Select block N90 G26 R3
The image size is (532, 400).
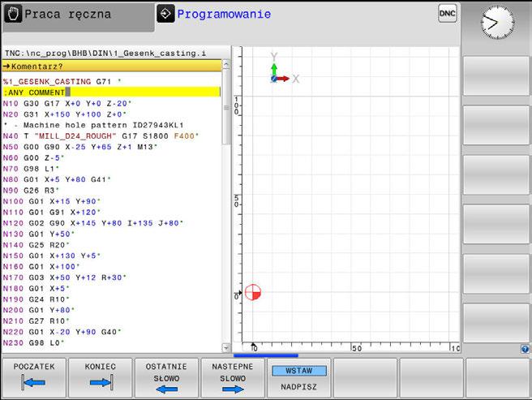31,190
